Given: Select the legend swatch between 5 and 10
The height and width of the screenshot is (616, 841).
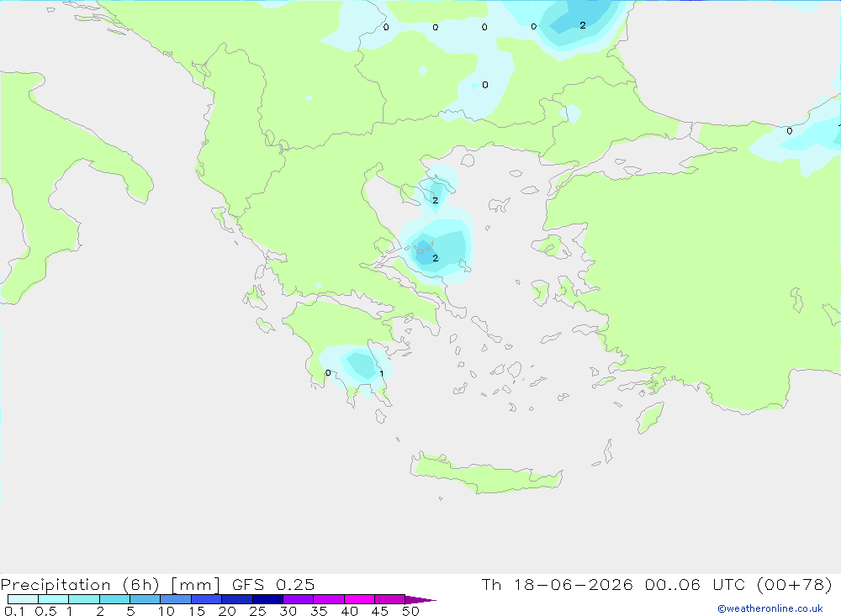Looking at the screenshot, I should [145, 599].
